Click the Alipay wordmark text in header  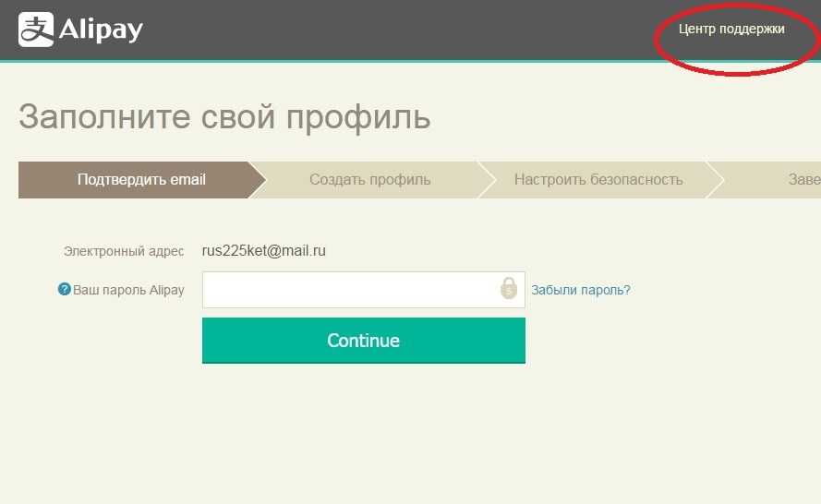click(x=101, y=30)
